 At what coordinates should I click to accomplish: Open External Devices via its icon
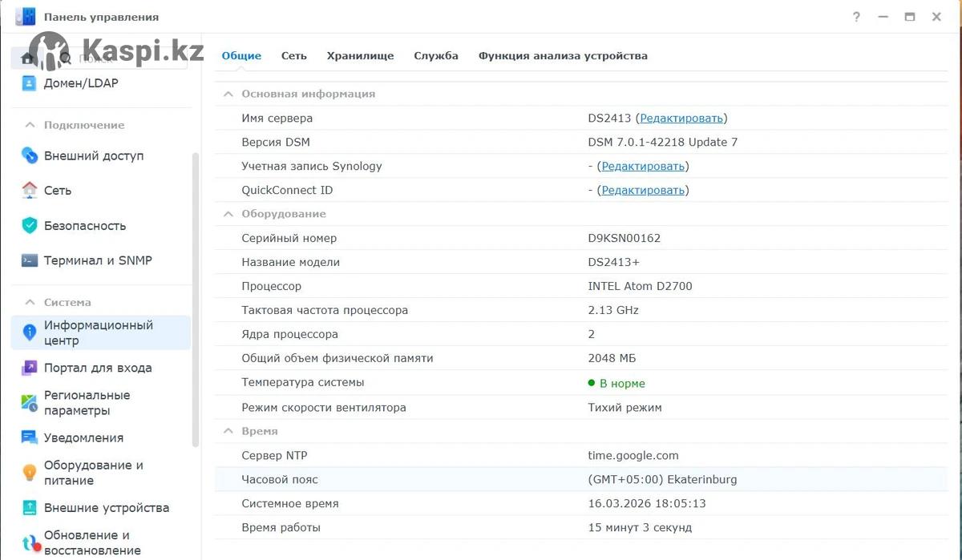coord(30,507)
